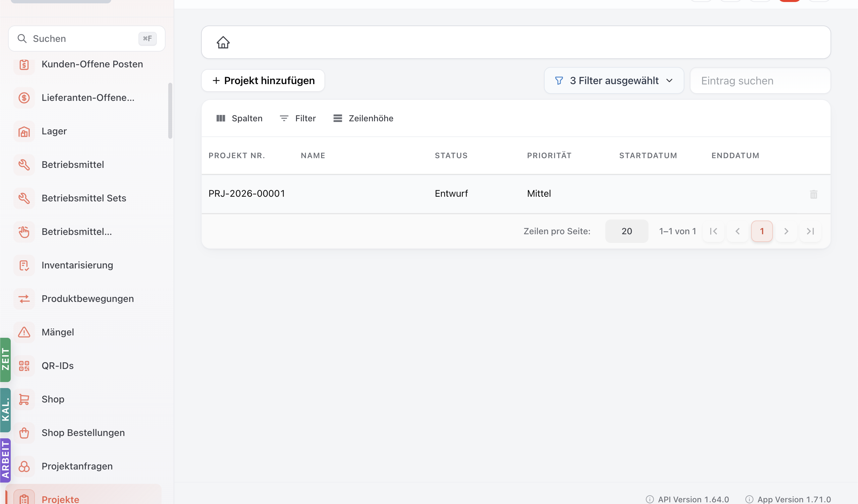The width and height of the screenshot is (858, 504).
Task: Click the ⌘F shortcut badge
Action: [x=147, y=39]
